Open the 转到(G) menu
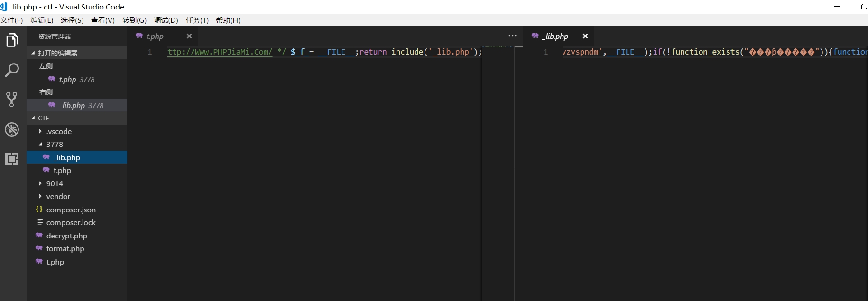This screenshot has height=301, width=868. pyautogui.click(x=134, y=20)
